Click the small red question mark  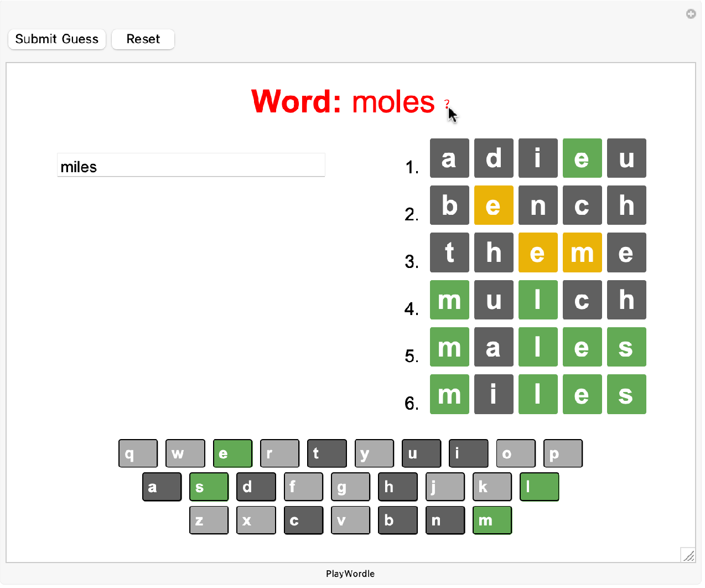coord(447,102)
